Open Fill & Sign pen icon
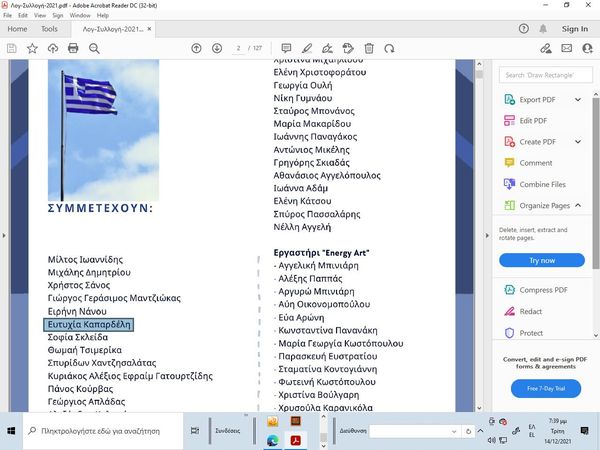The image size is (600, 450). point(546,48)
